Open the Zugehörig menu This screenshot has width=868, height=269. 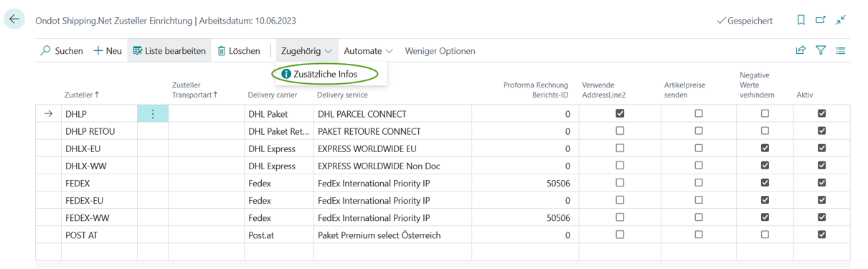click(x=306, y=51)
